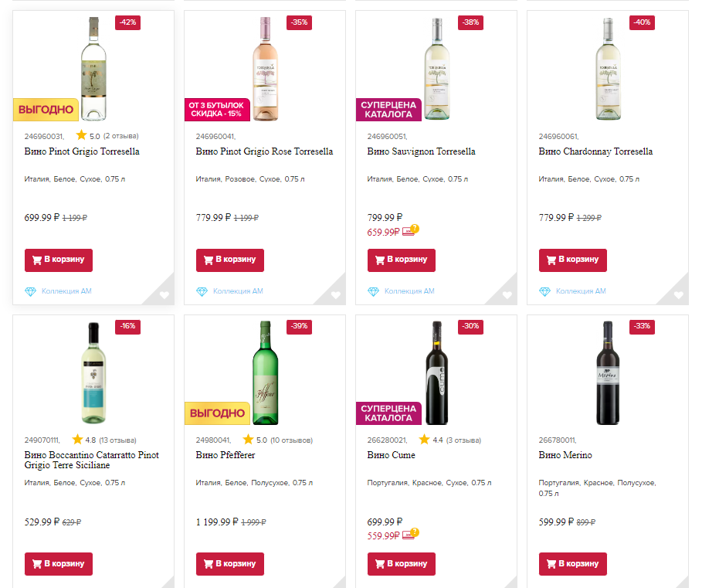Click the Суперцена каталога badge on Cume

388,413
